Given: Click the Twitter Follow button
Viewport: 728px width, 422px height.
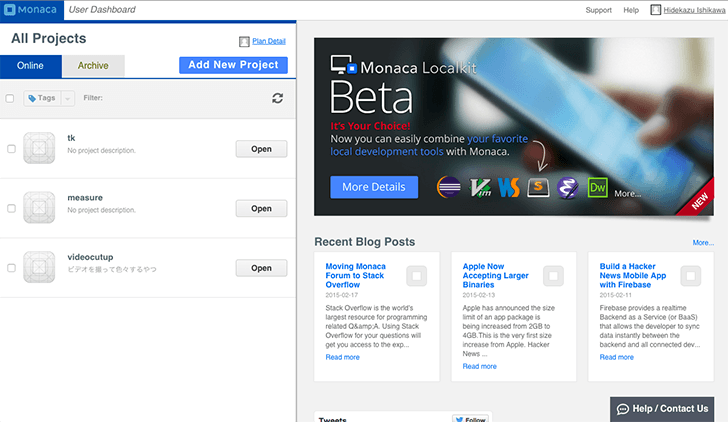Looking at the screenshot, I should 471,419.
